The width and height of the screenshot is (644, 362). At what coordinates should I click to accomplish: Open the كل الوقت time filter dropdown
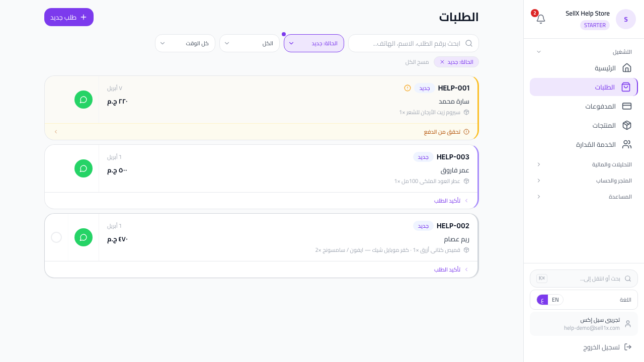[x=185, y=43]
